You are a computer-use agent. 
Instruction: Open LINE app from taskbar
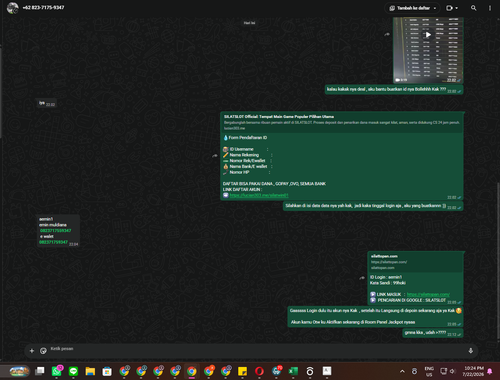[x=73, y=371]
